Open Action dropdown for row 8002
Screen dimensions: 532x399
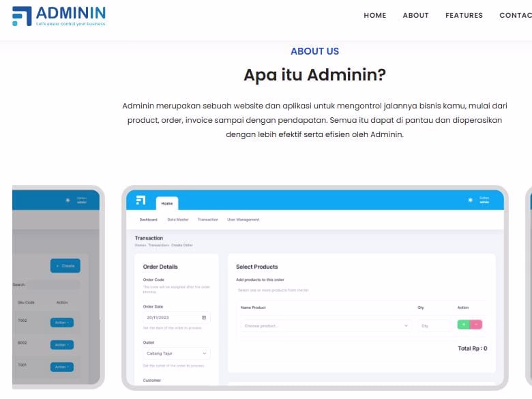(62, 344)
